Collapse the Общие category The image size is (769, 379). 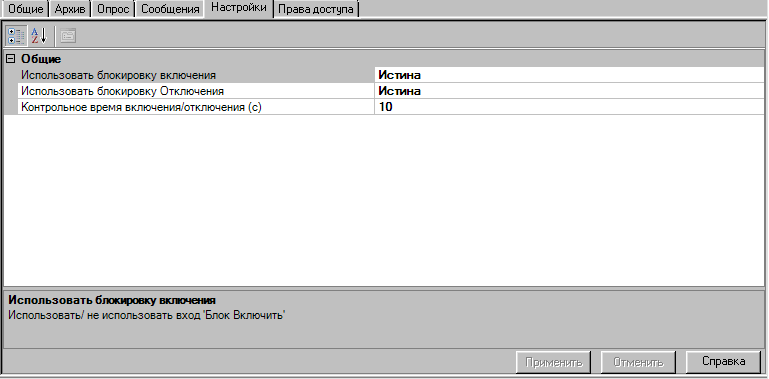[x=10, y=59]
